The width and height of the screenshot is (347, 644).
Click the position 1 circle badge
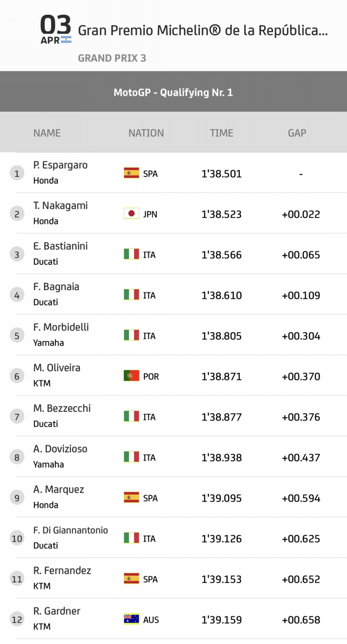(17, 174)
